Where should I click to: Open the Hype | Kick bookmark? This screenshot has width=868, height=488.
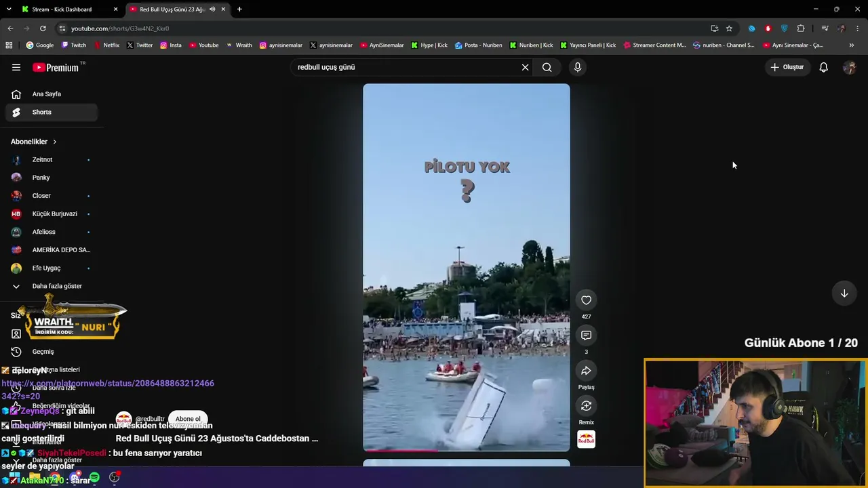coord(429,45)
